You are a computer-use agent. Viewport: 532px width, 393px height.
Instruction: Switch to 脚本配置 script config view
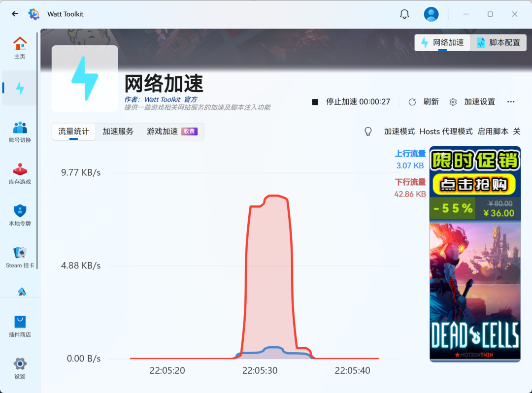[499, 43]
